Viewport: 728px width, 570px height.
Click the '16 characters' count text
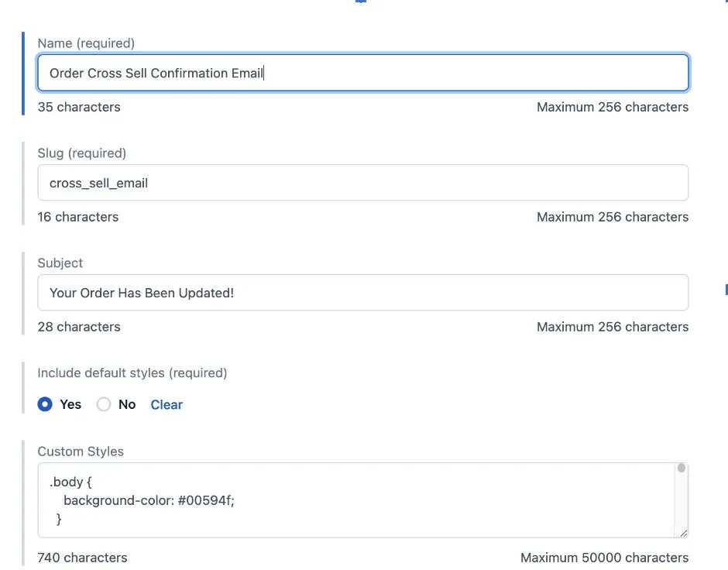(78, 217)
